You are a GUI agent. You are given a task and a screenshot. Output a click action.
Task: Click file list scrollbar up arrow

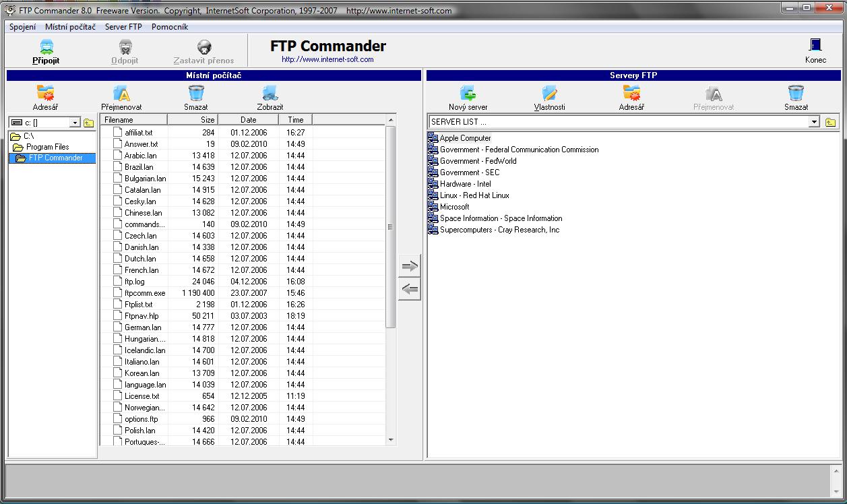click(391, 121)
